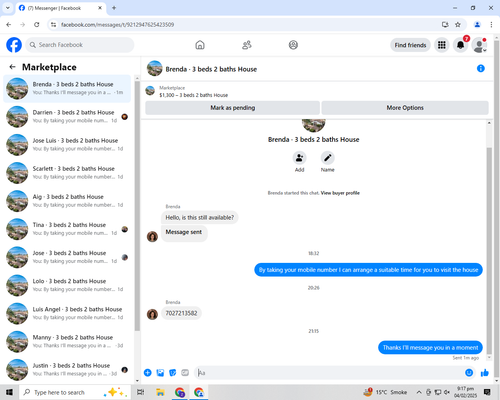Image resolution: width=500 pixels, height=400 pixels.
Task: Show hidden system tray icons
Action: [x=419, y=392]
